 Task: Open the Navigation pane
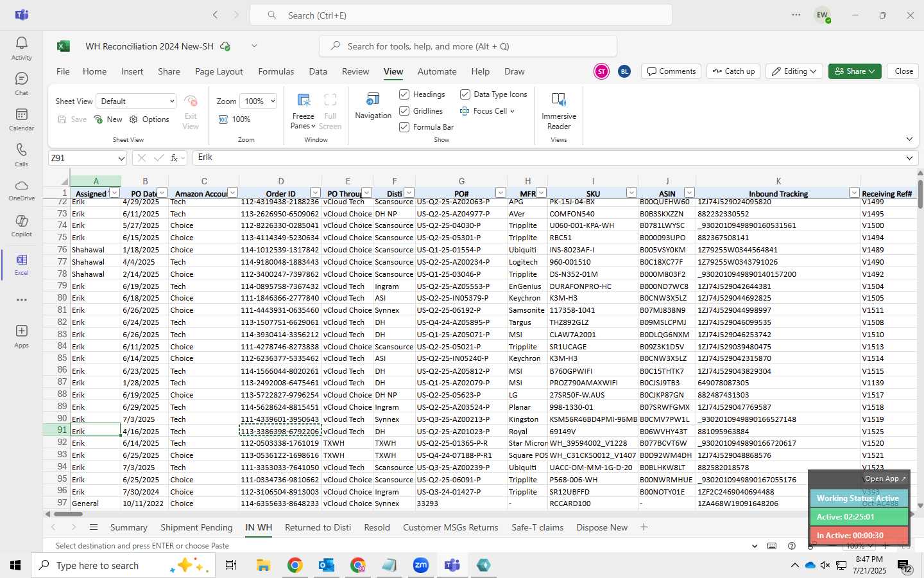point(373,106)
